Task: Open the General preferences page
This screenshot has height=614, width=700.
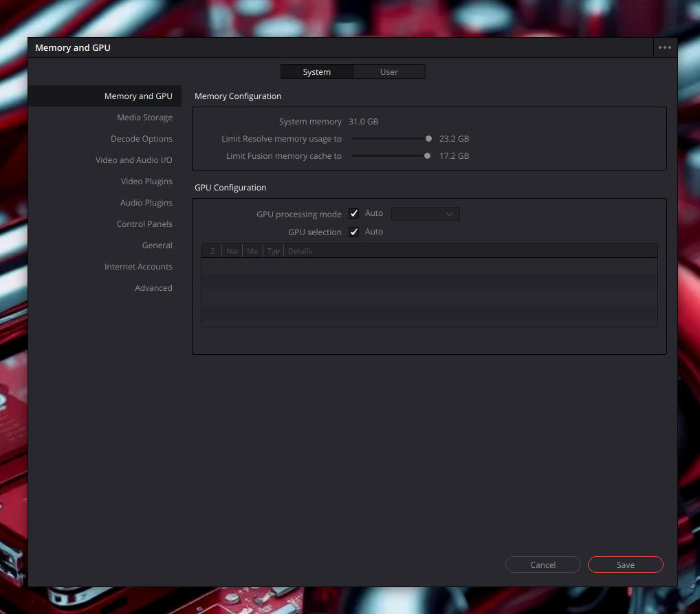Action: coord(157,245)
